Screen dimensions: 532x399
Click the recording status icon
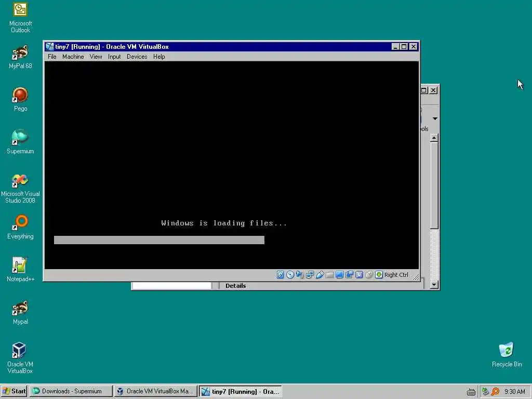coord(349,275)
